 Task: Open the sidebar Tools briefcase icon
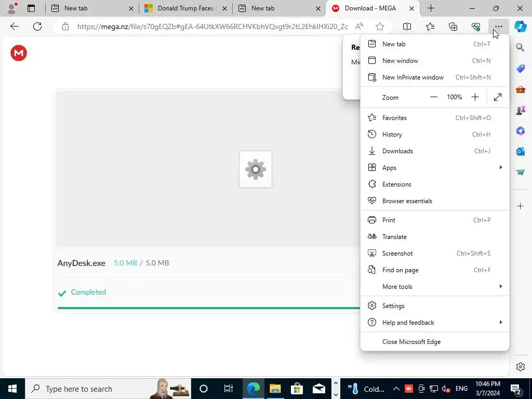(520, 89)
